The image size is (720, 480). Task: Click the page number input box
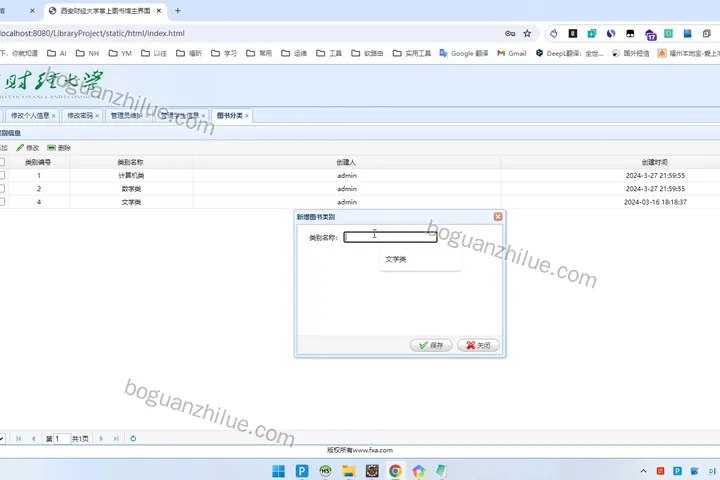[62, 439]
